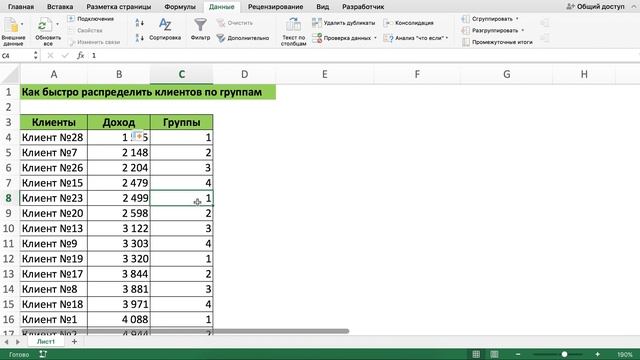Switch to Page Layout view icon
This screenshot has height=360, width=640.
click(494, 354)
